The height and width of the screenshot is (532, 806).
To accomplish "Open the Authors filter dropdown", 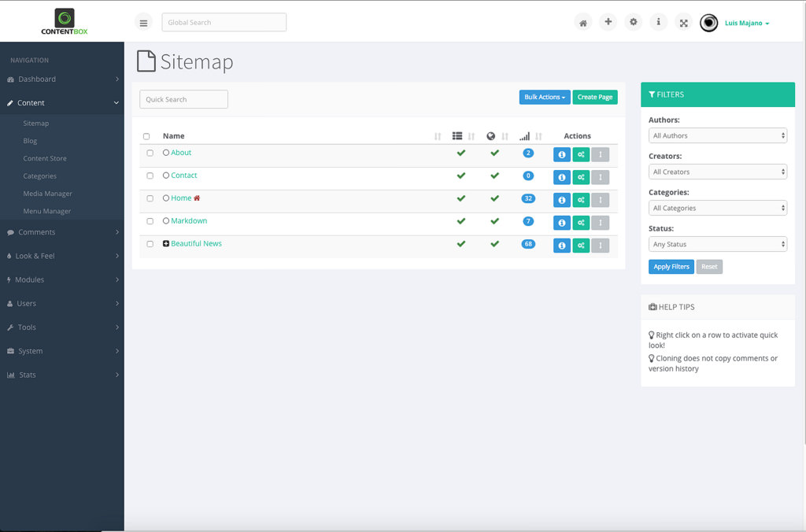I will point(717,135).
